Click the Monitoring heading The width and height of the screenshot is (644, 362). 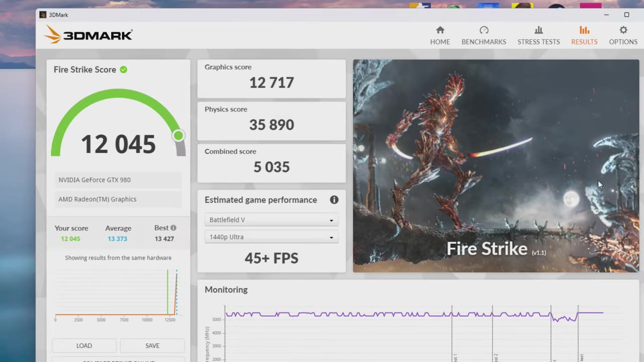226,290
